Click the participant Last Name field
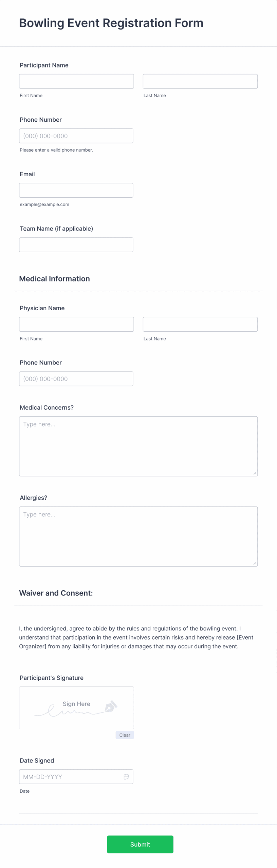 (x=200, y=81)
